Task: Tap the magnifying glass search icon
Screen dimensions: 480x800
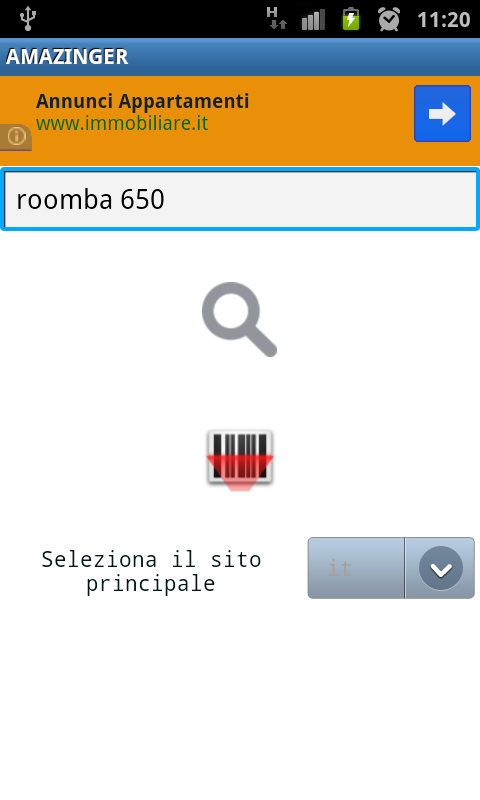Action: [x=239, y=319]
